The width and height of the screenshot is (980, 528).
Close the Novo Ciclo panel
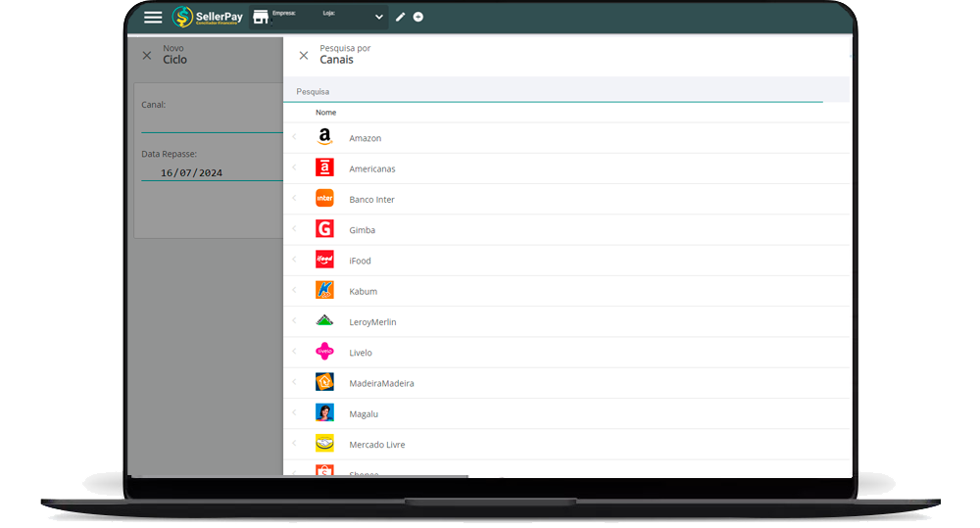147,55
